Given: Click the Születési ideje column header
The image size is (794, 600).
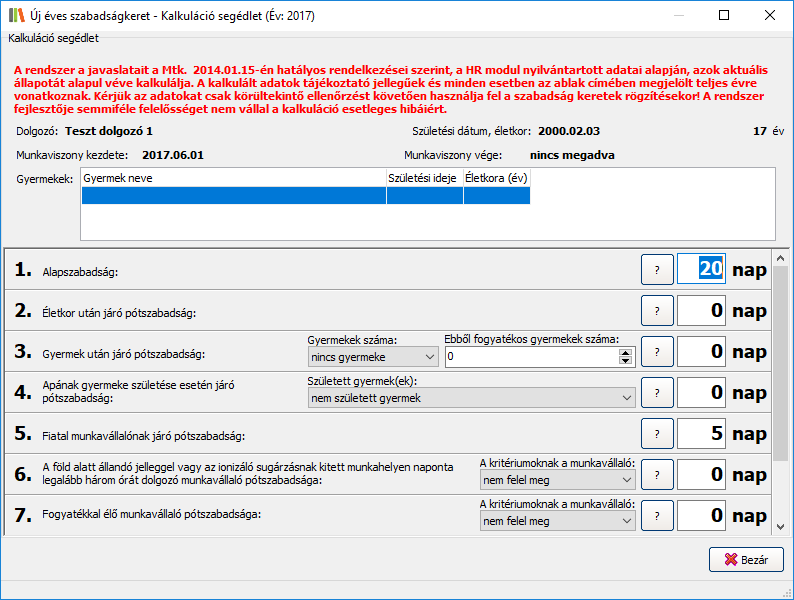Looking at the screenshot, I should point(424,177).
